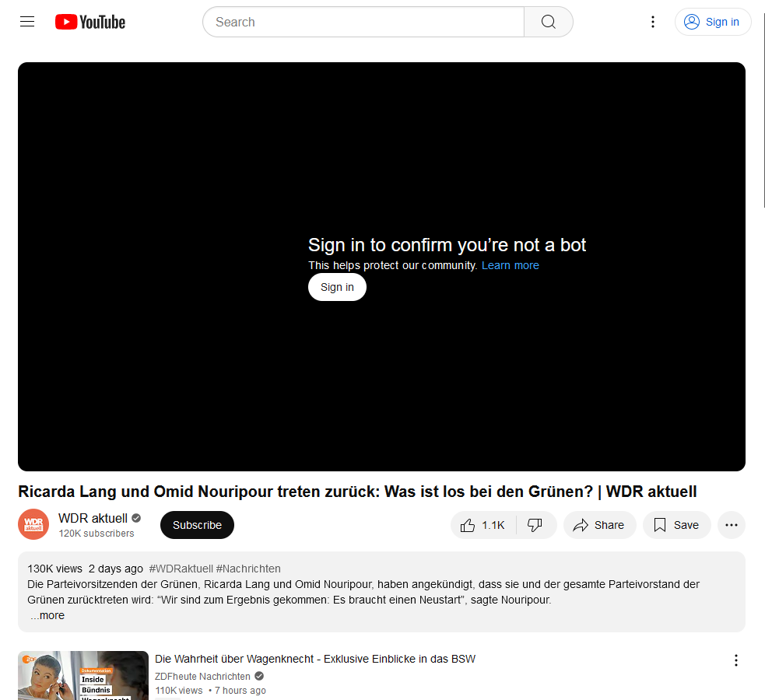765x700 pixels.
Task: Open the hamburger guide menu
Action: (27, 22)
